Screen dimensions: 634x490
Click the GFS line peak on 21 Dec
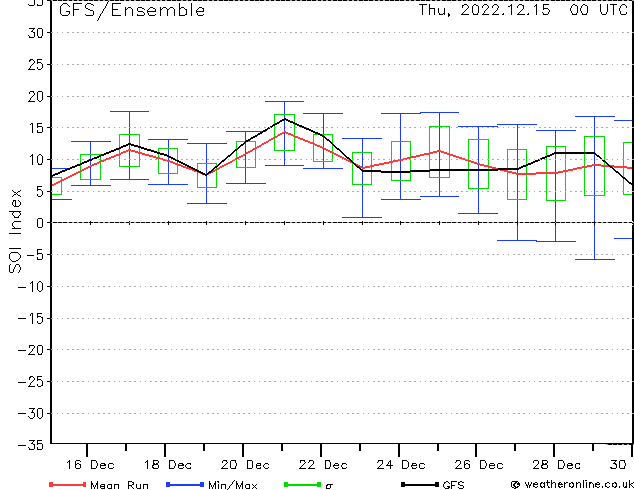click(284, 119)
